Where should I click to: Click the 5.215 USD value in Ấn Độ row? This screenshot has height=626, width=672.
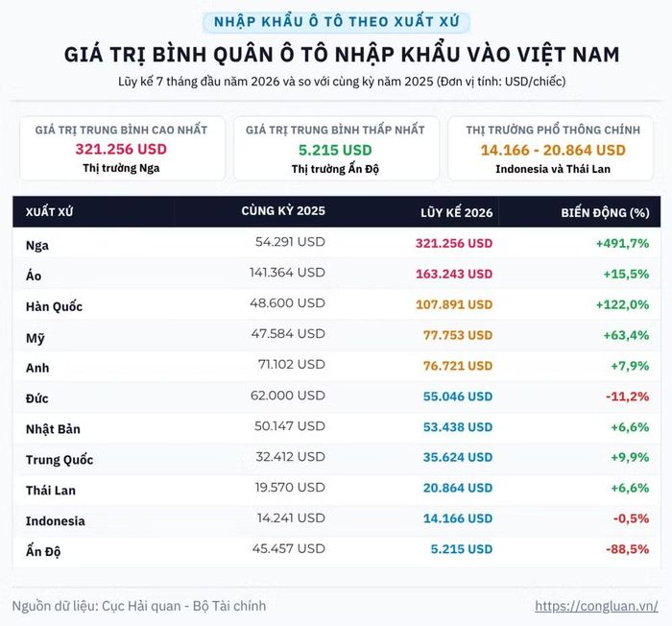pos(462,549)
